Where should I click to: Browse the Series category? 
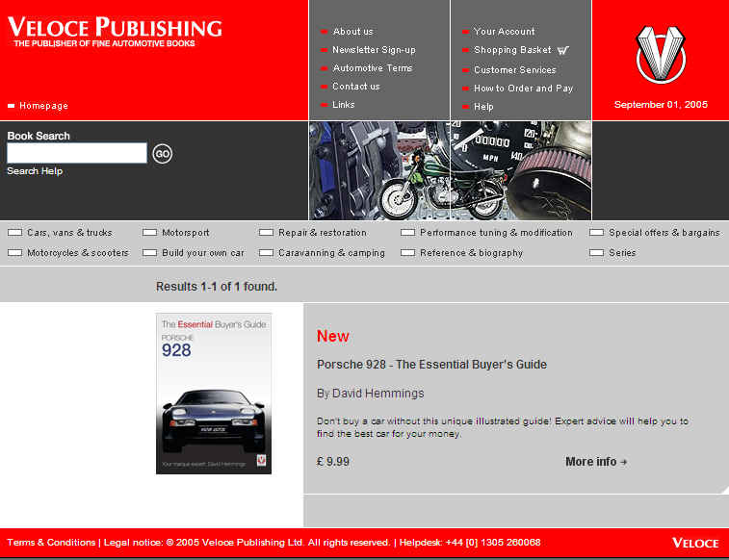pos(622,253)
